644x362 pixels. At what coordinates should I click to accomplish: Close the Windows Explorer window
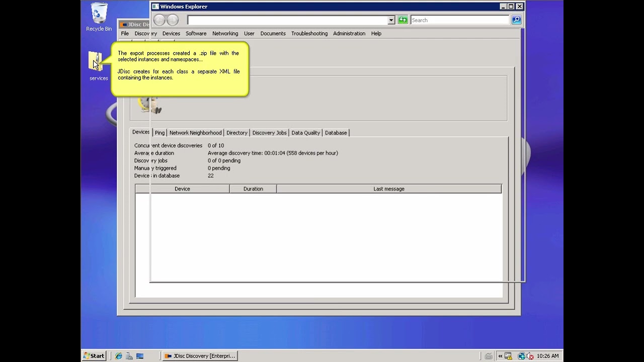click(x=520, y=7)
